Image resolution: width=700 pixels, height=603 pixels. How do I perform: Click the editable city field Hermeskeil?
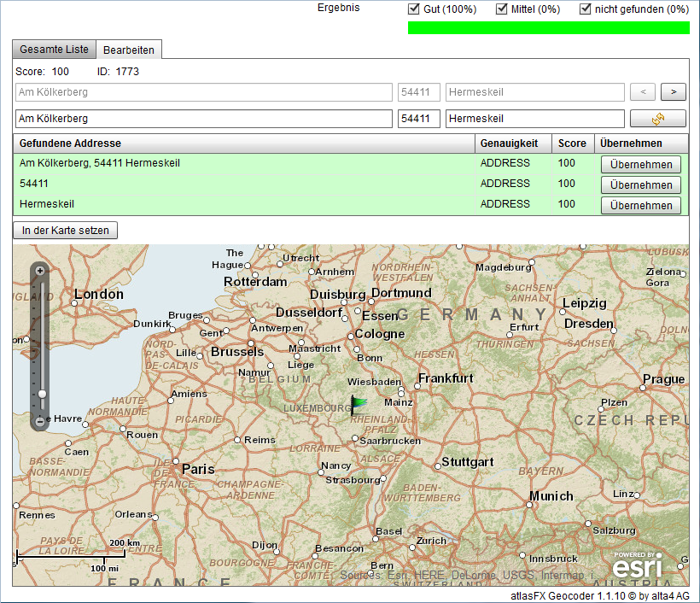[x=535, y=119]
